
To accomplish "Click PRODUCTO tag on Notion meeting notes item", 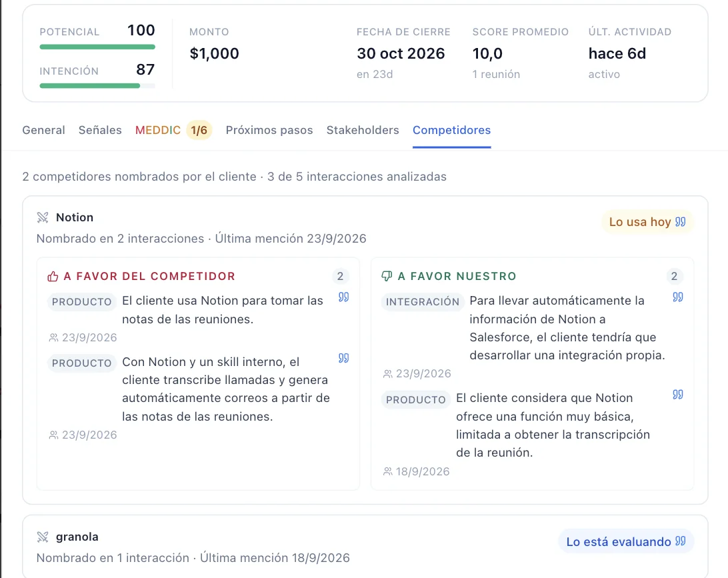I will coord(82,302).
